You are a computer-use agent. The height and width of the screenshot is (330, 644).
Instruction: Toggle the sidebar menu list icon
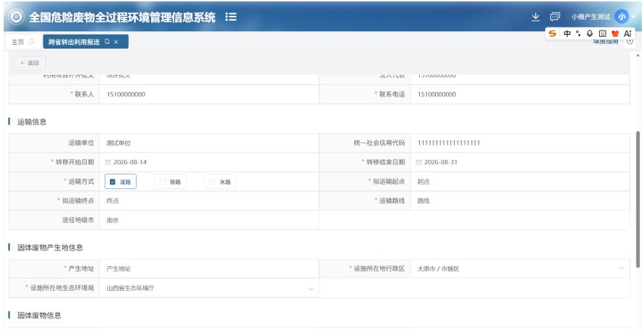231,17
